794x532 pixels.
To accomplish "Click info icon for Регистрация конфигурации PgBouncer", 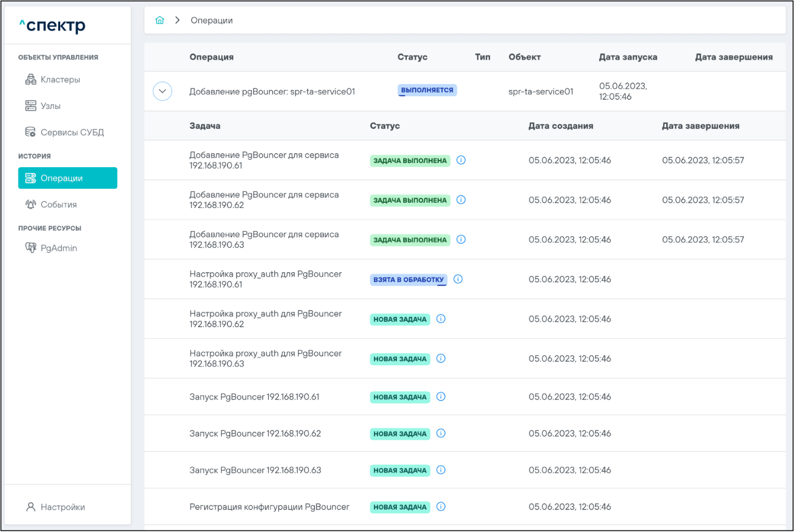I will (441, 507).
